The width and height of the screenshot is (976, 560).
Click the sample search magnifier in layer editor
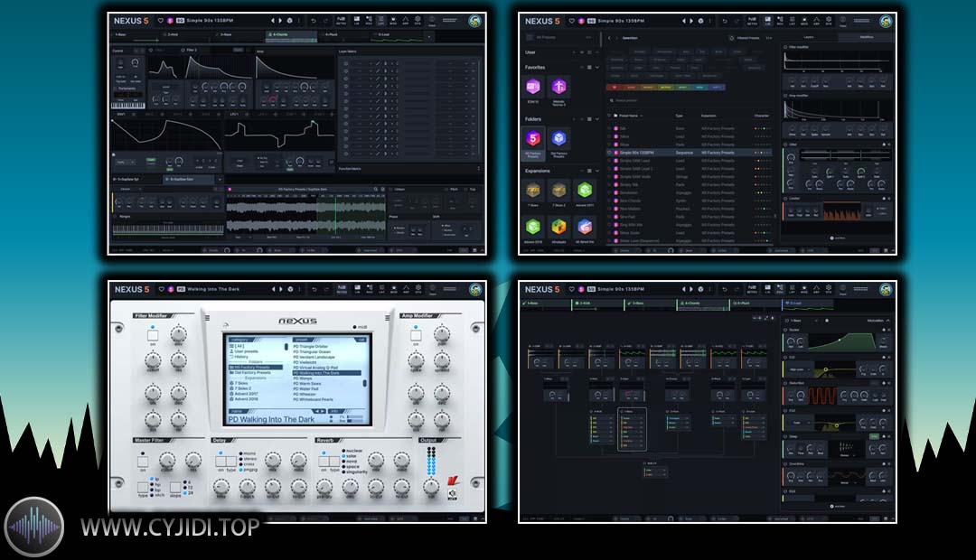pos(375,189)
